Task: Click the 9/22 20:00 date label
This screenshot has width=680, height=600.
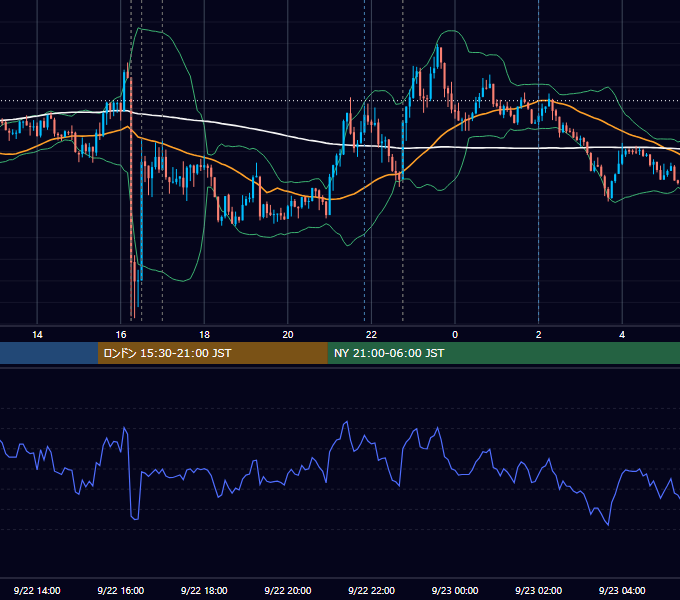Action: tap(288, 590)
